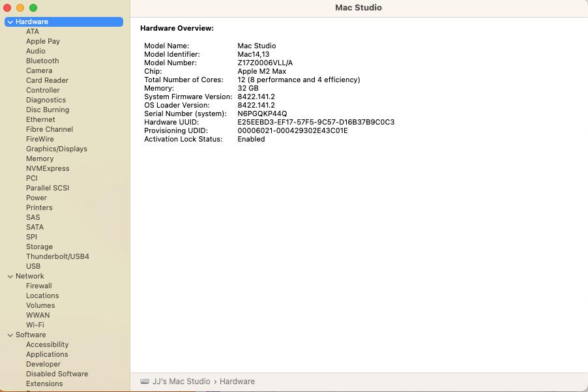Click model number Z17Z0006VLL/A

point(265,63)
